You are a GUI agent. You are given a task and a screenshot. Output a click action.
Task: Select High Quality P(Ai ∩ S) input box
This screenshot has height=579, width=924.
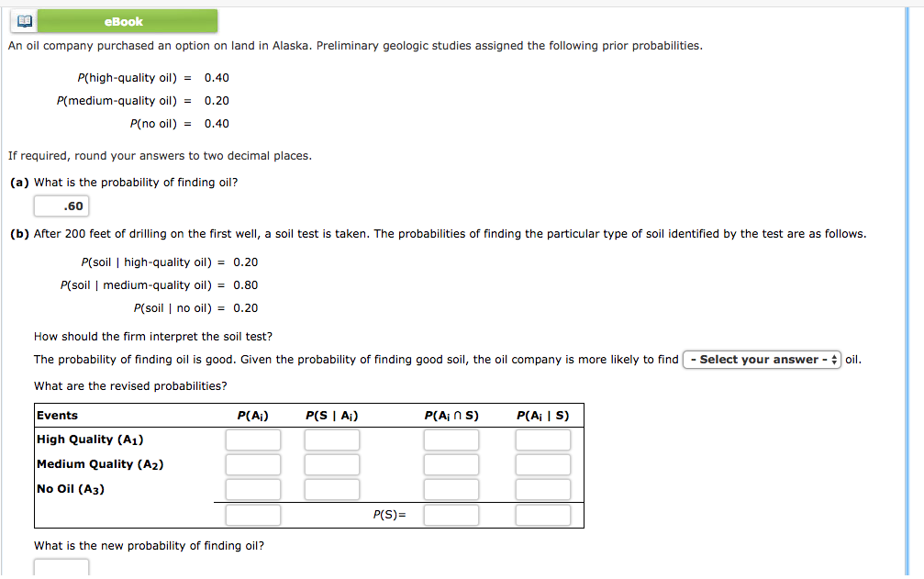(451, 440)
